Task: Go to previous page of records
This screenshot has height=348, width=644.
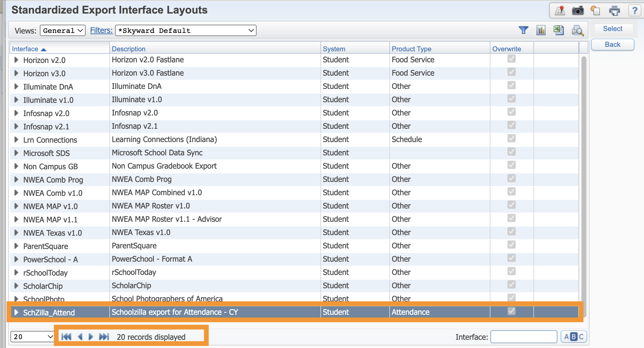Action: tap(80, 337)
